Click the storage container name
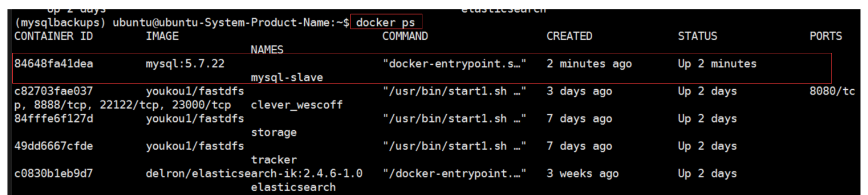The width and height of the screenshot is (868, 195). click(274, 133)
